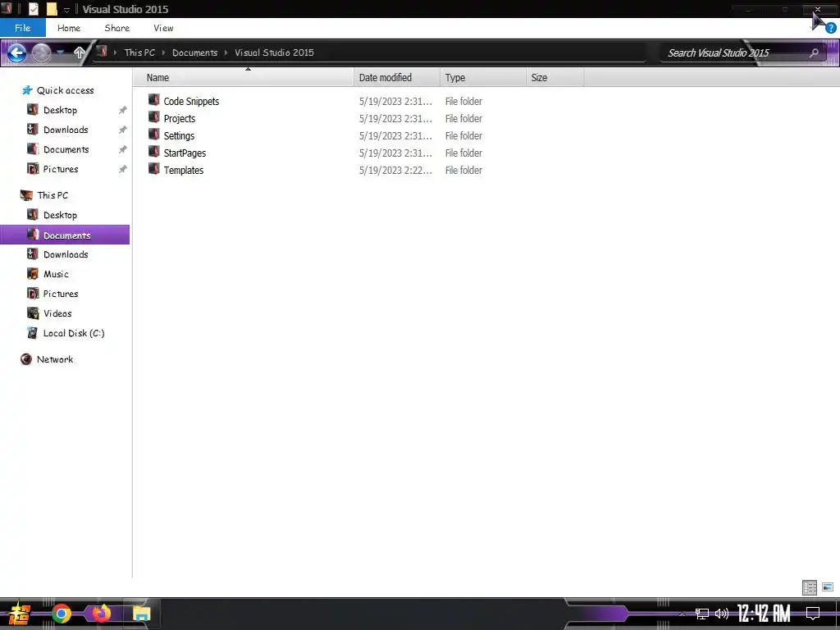
Task: Click the Up one level arrow
Action: tap(80, 52)
